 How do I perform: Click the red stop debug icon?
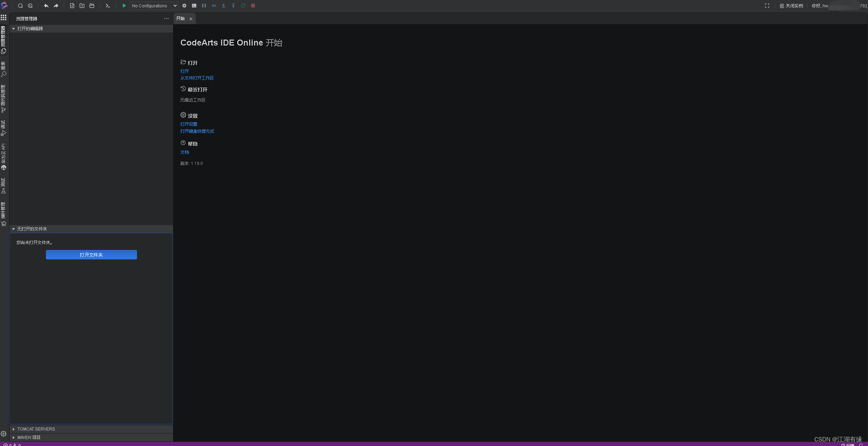pyautogui.click(x=253, y=6)
